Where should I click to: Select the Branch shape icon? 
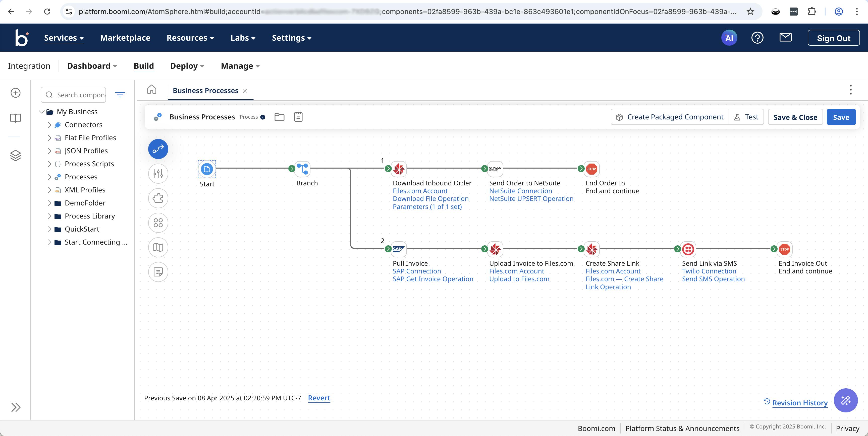303,169
